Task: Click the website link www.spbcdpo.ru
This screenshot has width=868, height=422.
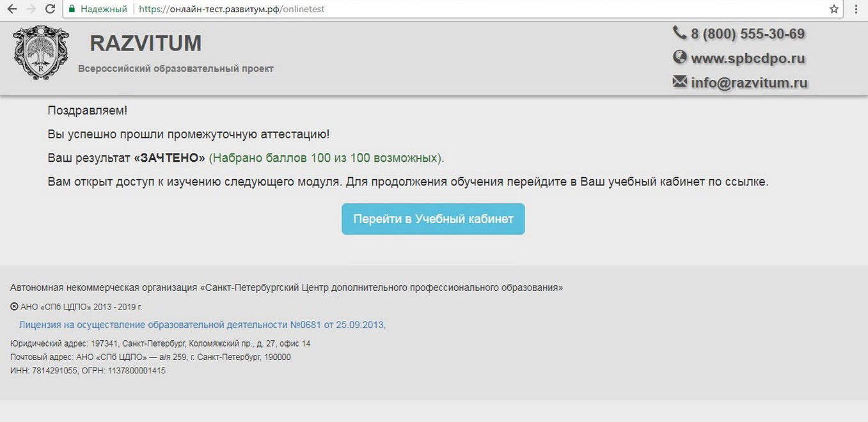Action: point(748,57)
